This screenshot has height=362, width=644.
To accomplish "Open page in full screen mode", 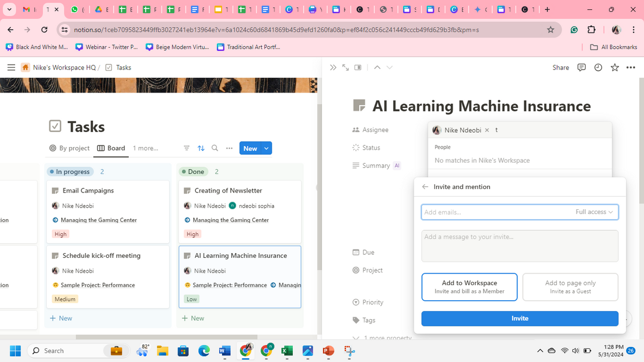I will pyautogui.click(x=346, y=67).
